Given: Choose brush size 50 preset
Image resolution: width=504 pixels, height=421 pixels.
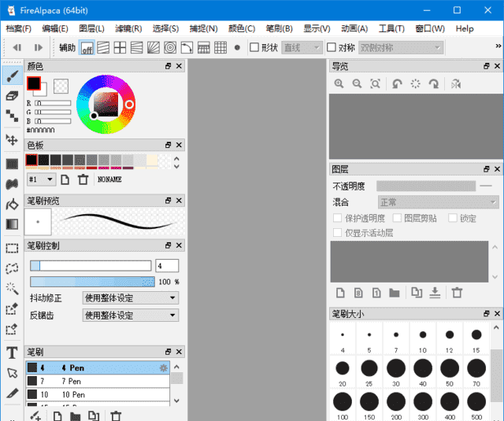Looking at the screenshot, I should pyautogui.click(x=450, y=372).
